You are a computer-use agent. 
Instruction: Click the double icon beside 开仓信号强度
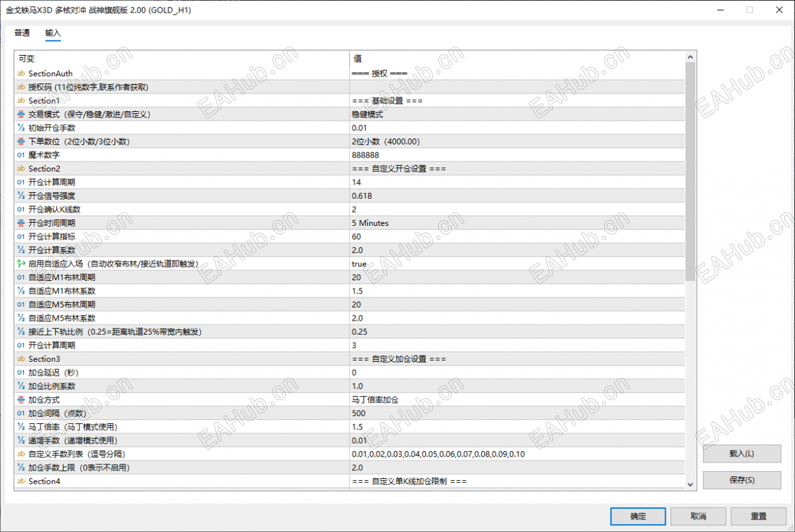21,195
